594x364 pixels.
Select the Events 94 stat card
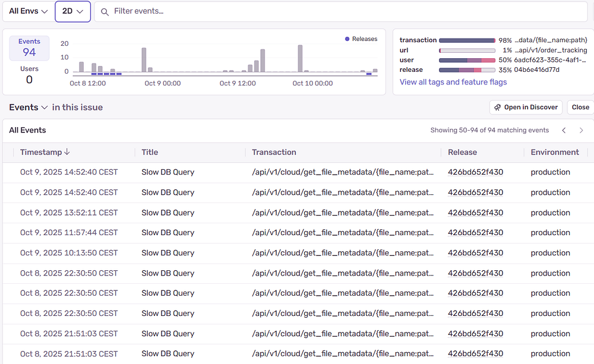29,48
